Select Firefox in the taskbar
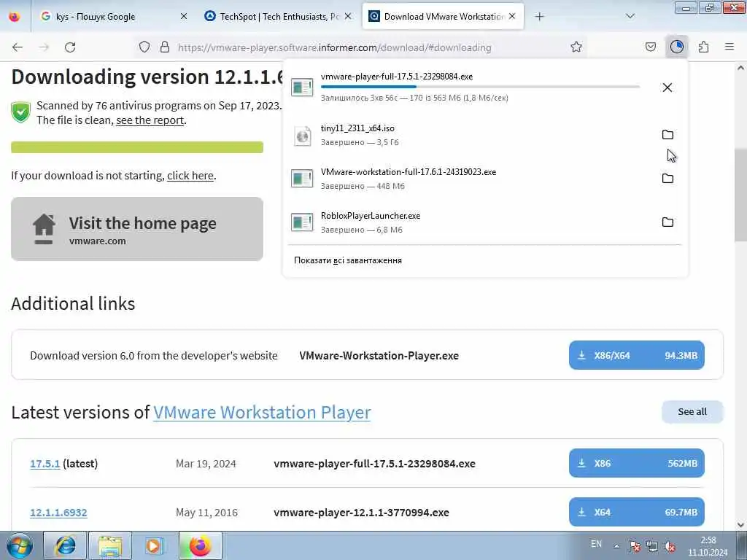Screen dimensions: 747x560 point(201,545)
